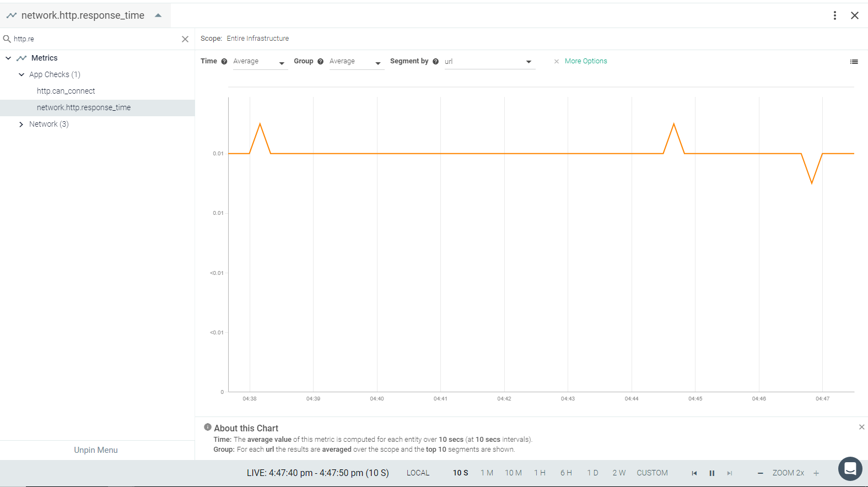Pause the live data stream
The image size is (868, 487).
712,473
